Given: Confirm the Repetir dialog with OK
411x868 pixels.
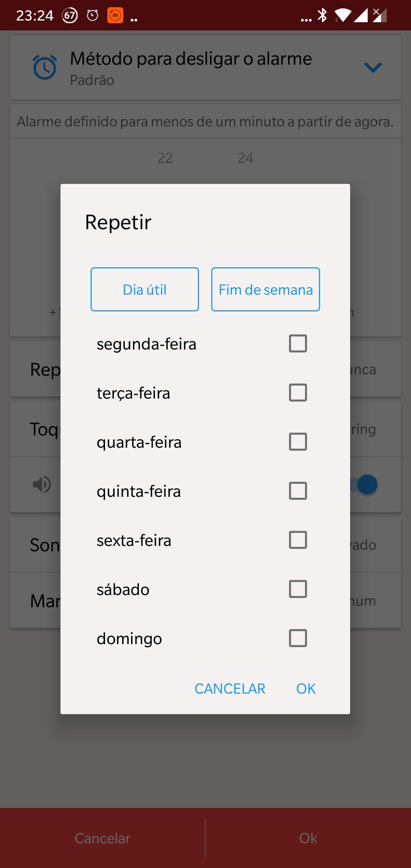Looking at the screenshot, I should pos(306,689).
